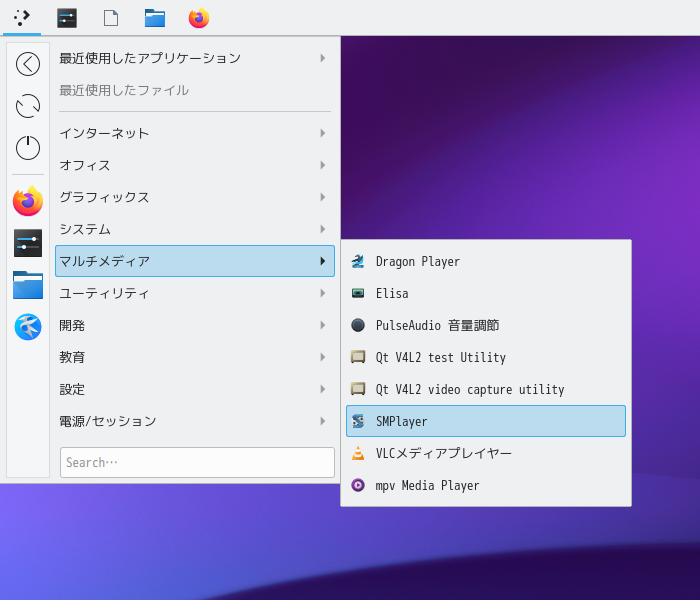Click the Qt V4L2 test Utility icon
The width and height of the screenshot is (700, 600).
click(x=358, y=357)
